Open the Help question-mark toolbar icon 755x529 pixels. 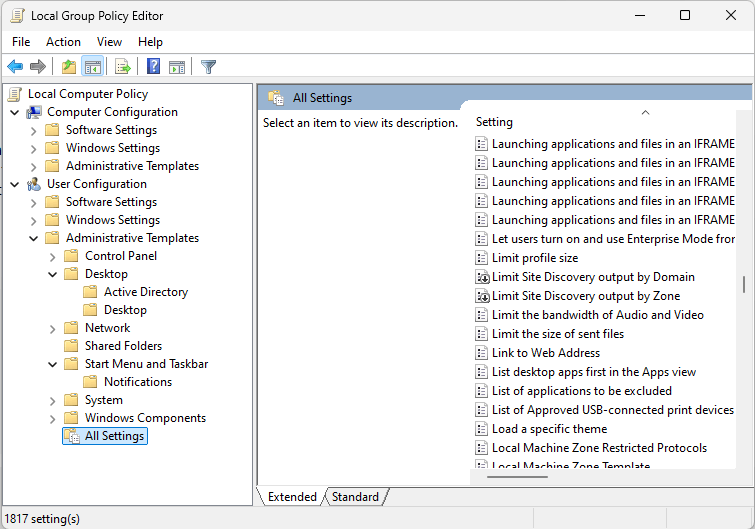154,66
